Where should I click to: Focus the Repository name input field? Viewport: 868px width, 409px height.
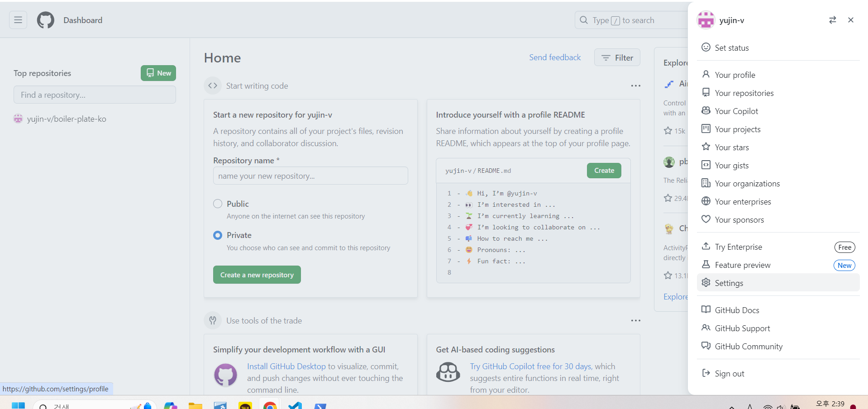click(310, 176)
